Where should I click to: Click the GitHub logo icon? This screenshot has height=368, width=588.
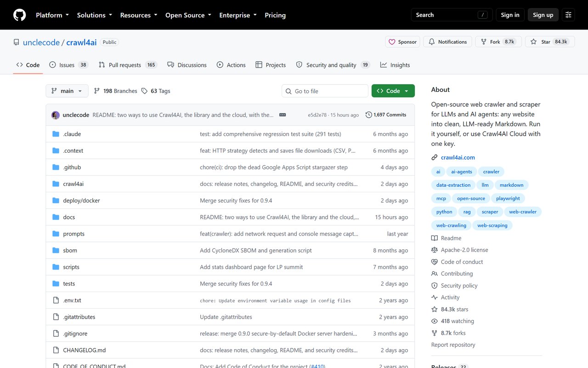point(19,15)
